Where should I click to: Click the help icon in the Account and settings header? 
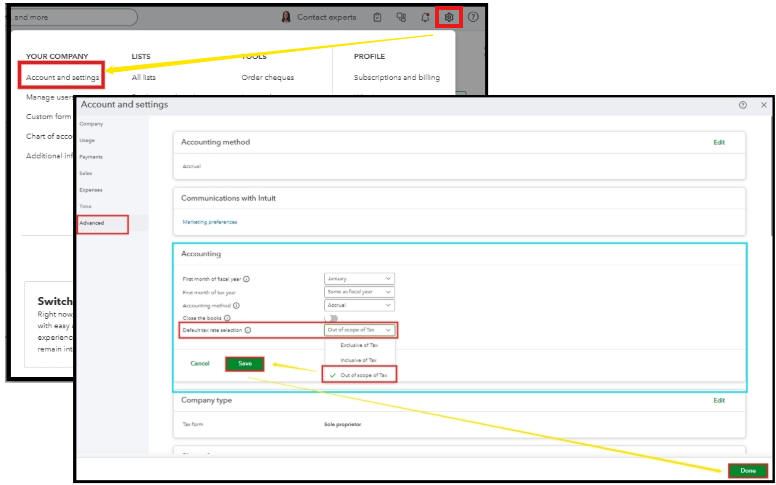742,105
